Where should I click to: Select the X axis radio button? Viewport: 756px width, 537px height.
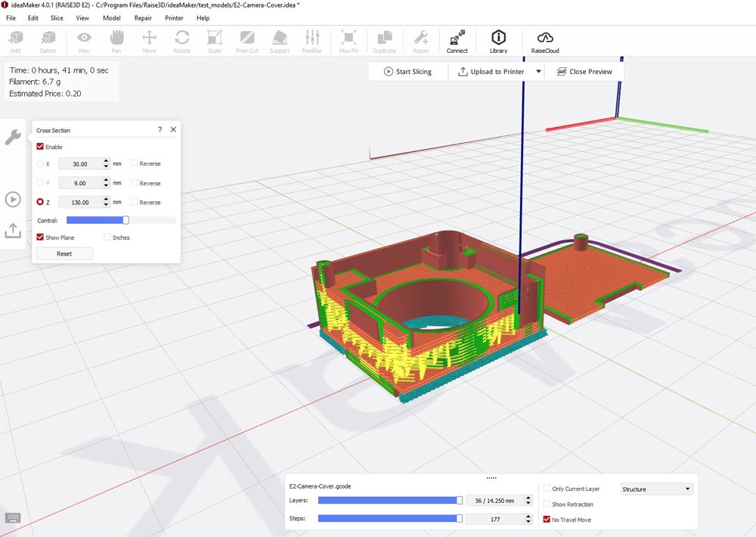tap(40, 163)
